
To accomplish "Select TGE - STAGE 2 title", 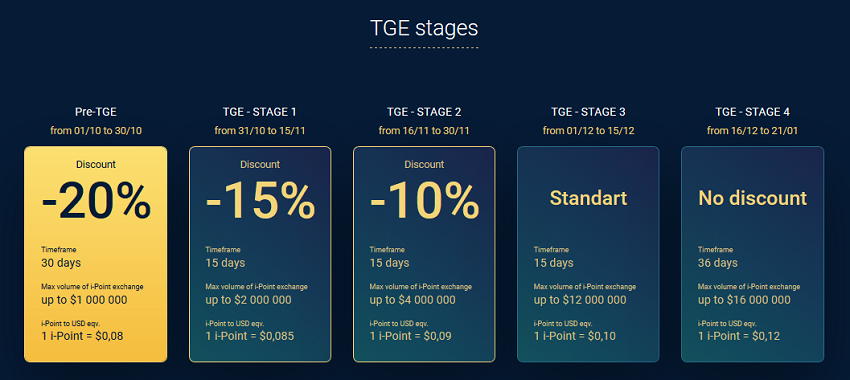I will [424, 112].
